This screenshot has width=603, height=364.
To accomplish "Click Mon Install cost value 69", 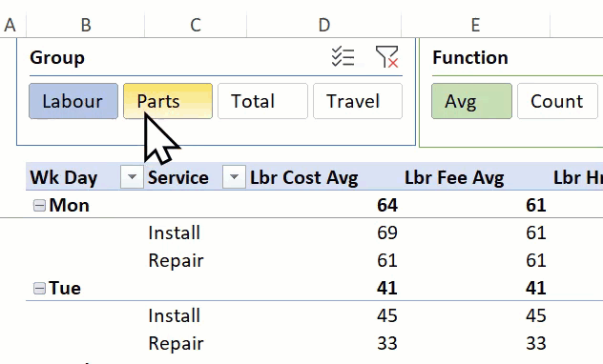I will (x=387, y=233).
